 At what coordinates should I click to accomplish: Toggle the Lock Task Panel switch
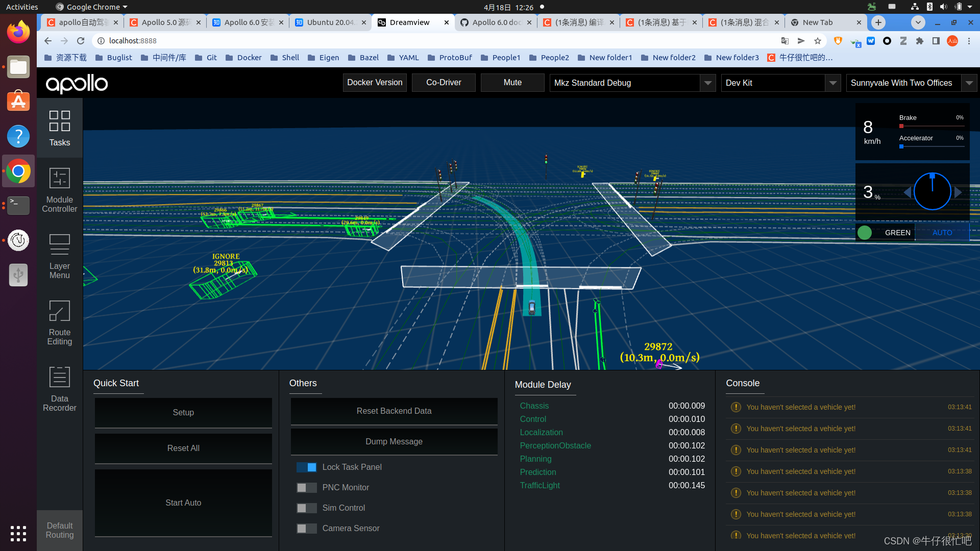[x=307, y=467]
